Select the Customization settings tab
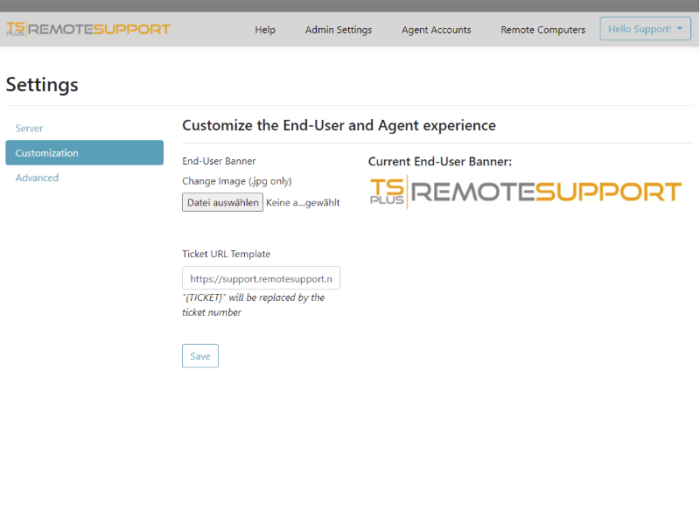700x525 pixels. 84,153
